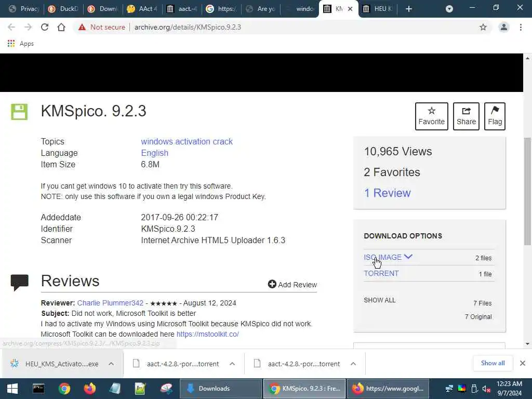Go to the browser home page
The image size is (532, 399).
61,27
